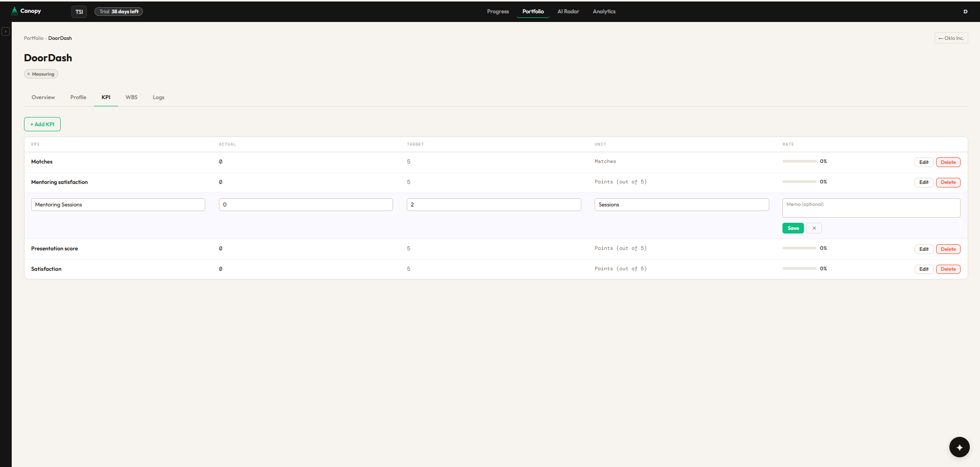Image resolution: width=980 pixels, height=467 pixels.
Task: Delete the Satisfaction KPI row
Action: [948, 269]
